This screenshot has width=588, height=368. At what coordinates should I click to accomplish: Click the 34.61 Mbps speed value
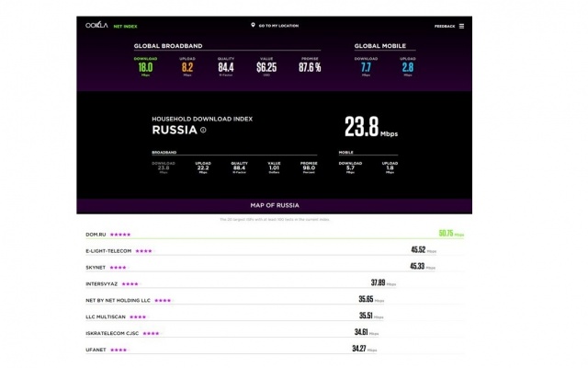[x=367, y=332]
